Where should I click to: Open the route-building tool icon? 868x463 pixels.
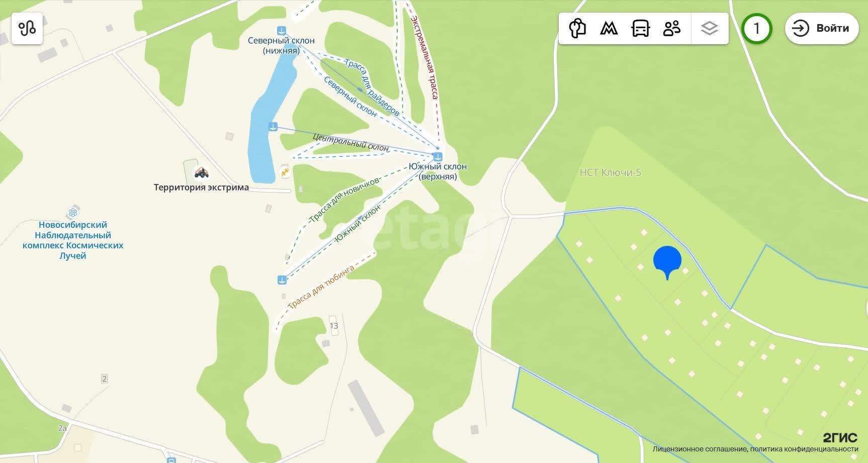coord(27,29)
